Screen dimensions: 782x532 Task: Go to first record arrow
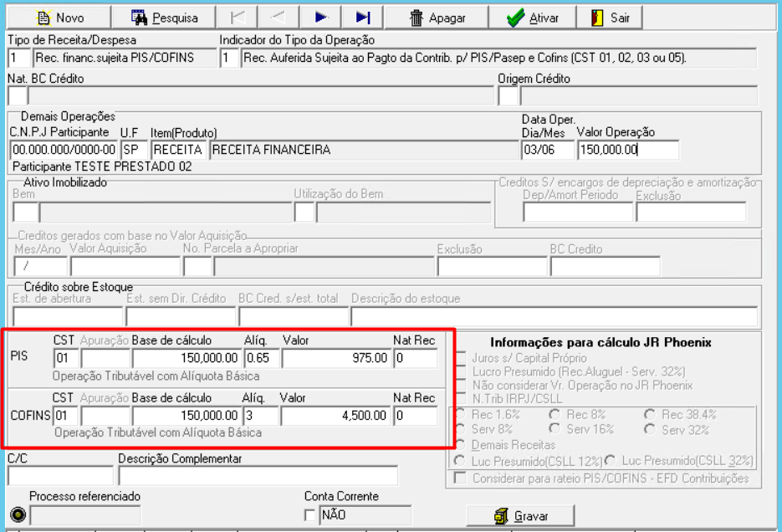[238, 18]
